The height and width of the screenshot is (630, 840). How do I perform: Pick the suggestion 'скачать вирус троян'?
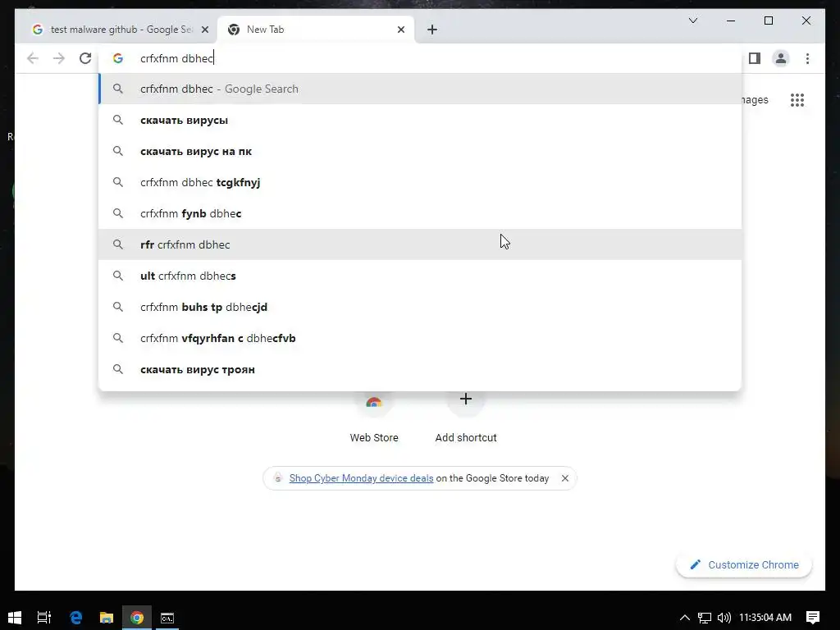(x=421, y=369)
